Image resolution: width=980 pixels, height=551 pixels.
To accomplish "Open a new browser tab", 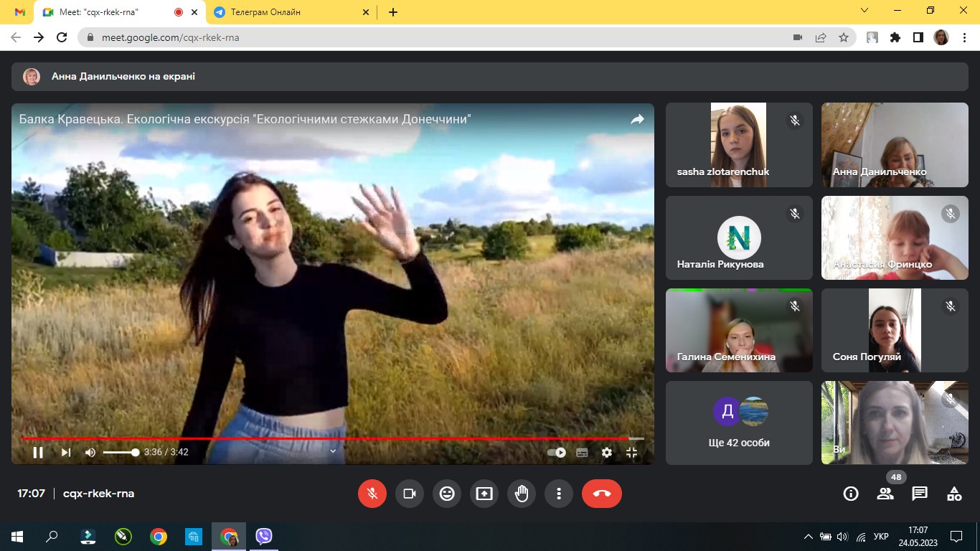I will pyautogui.click(x=392, y=12).
